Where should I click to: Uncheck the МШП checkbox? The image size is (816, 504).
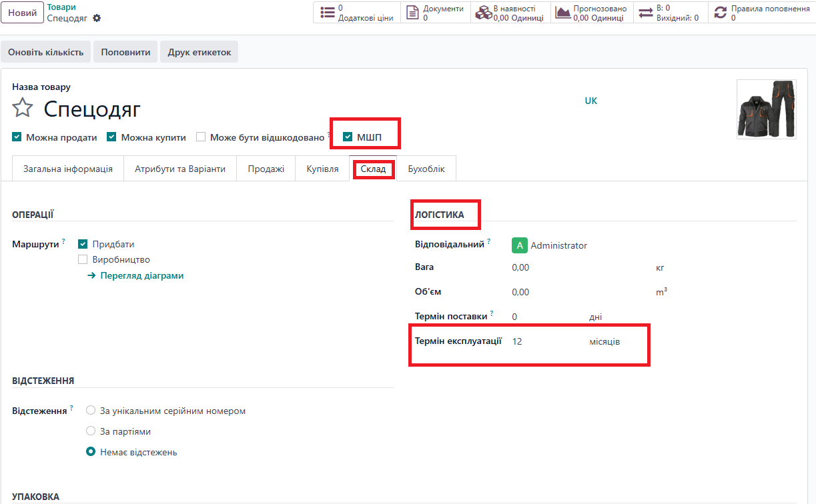pos(348,137)
